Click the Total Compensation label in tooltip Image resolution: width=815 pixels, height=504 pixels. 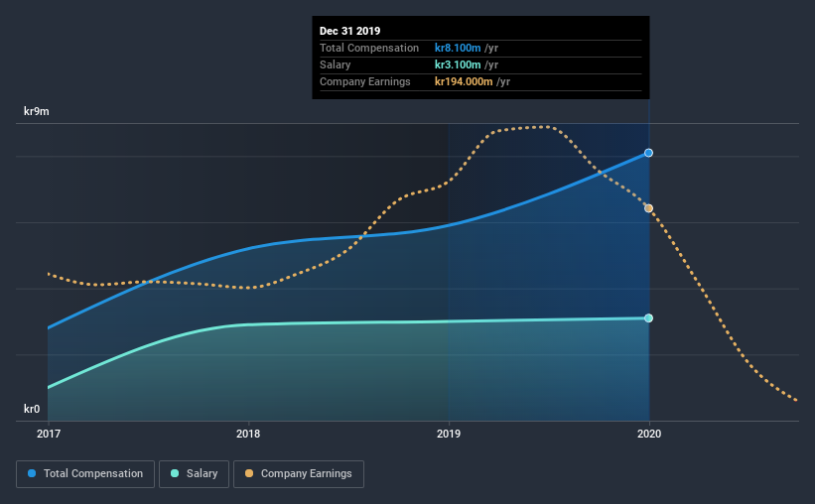pyautogui.click(x=369, y=48)
